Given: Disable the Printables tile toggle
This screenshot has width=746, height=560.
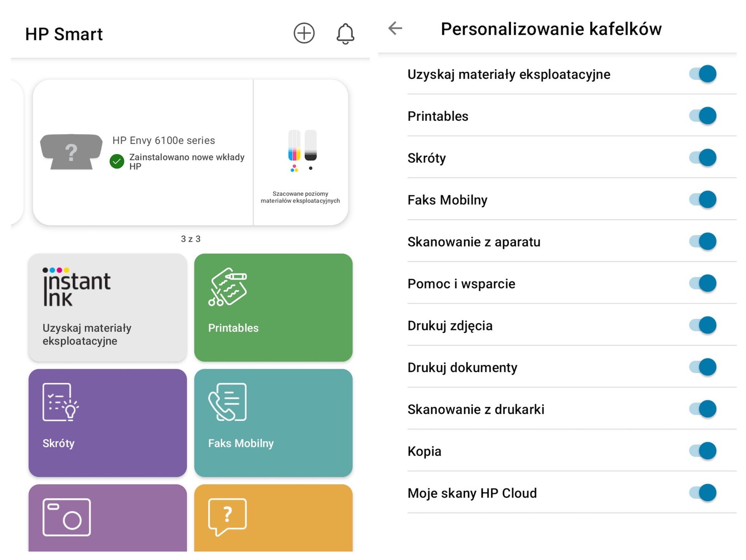Looking at the screenshot, I should (x=702, y=116).
